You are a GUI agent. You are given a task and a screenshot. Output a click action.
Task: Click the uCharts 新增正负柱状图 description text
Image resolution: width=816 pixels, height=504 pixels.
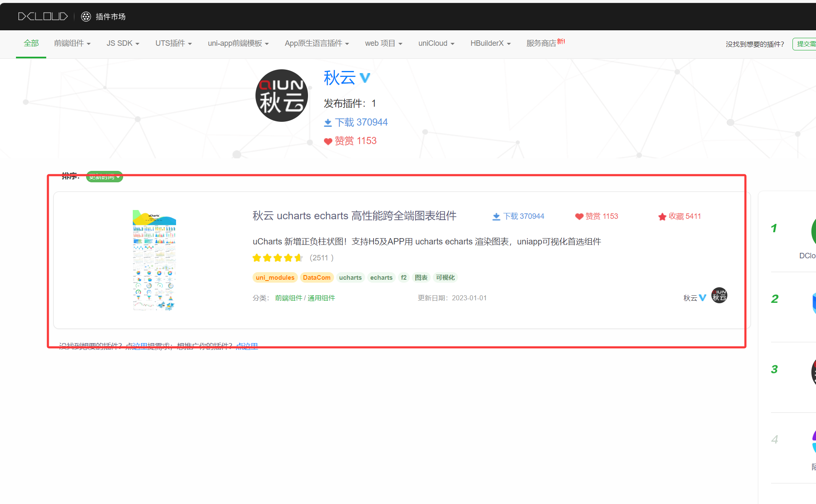click(x=427, y=241)
